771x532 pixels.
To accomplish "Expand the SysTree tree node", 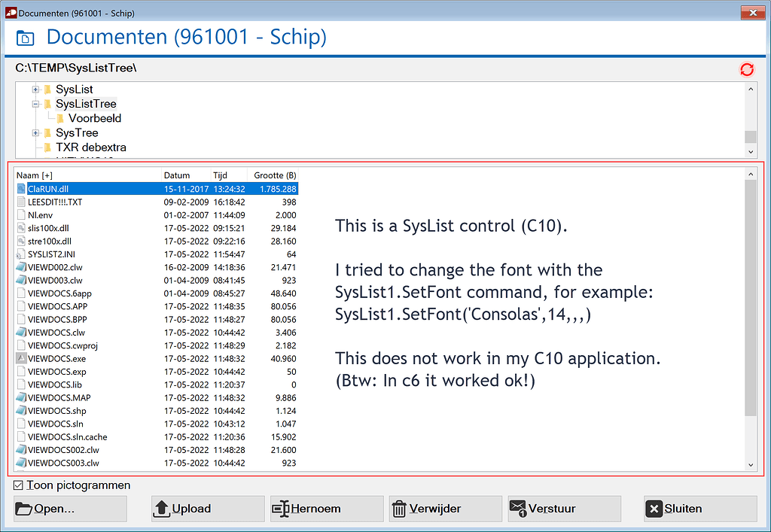I will (36, 132).
